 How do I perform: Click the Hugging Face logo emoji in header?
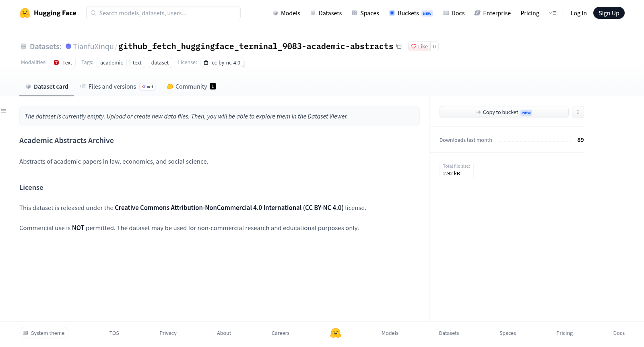pos(25,13)
